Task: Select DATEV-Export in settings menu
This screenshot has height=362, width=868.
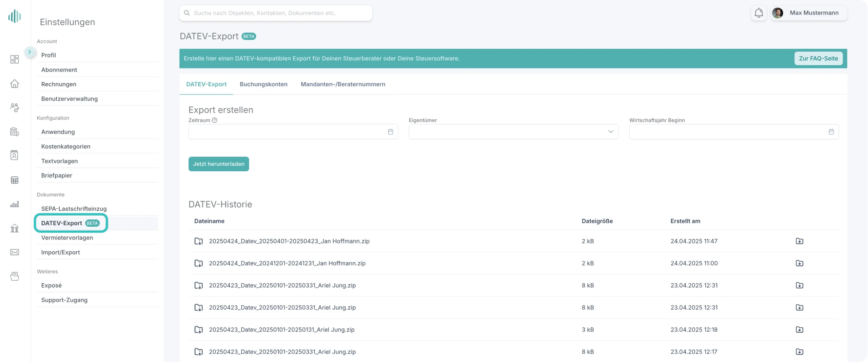Action: tap(97, 223)
